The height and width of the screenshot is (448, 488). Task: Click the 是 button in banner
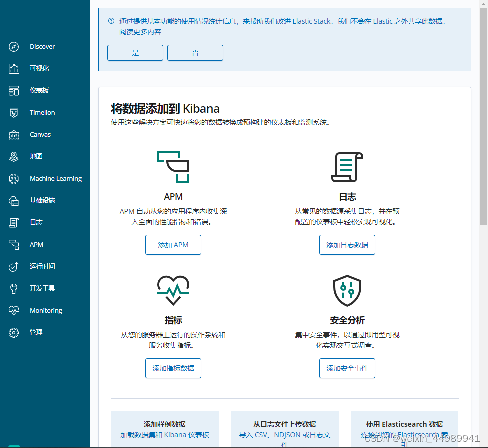[x=135, y=53]
